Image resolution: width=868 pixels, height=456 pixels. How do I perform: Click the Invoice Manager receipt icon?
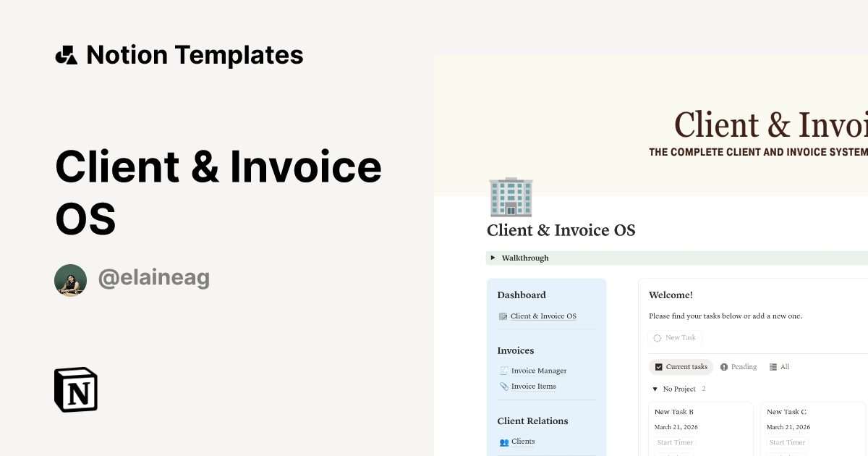504,371
